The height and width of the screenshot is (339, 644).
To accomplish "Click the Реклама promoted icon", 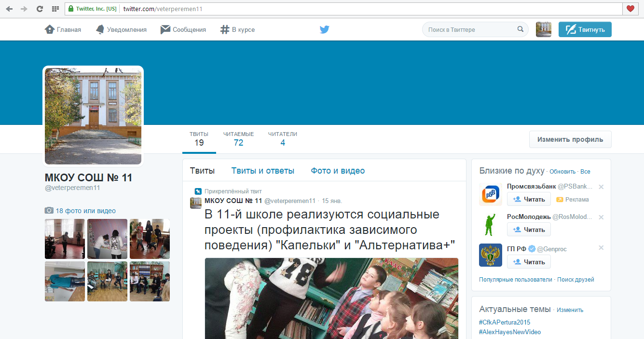I will (x=560, y=200).
